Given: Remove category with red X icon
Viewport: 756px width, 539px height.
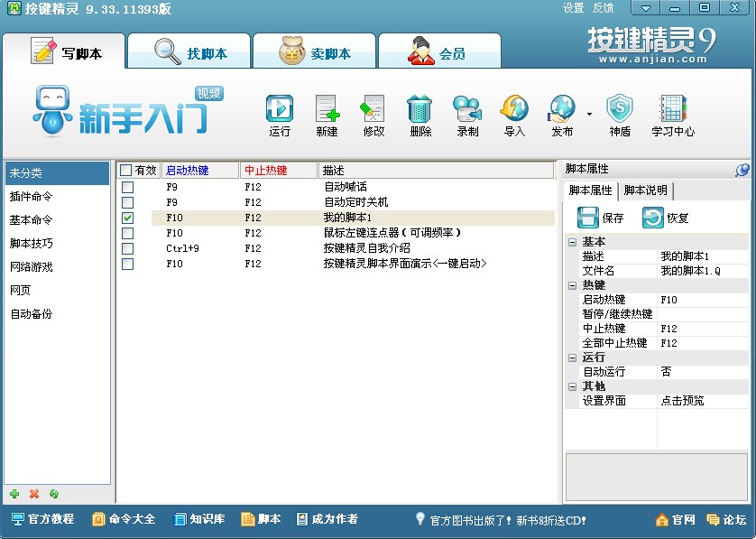Looking at the screenshot, I should click(x=34, y=494).
